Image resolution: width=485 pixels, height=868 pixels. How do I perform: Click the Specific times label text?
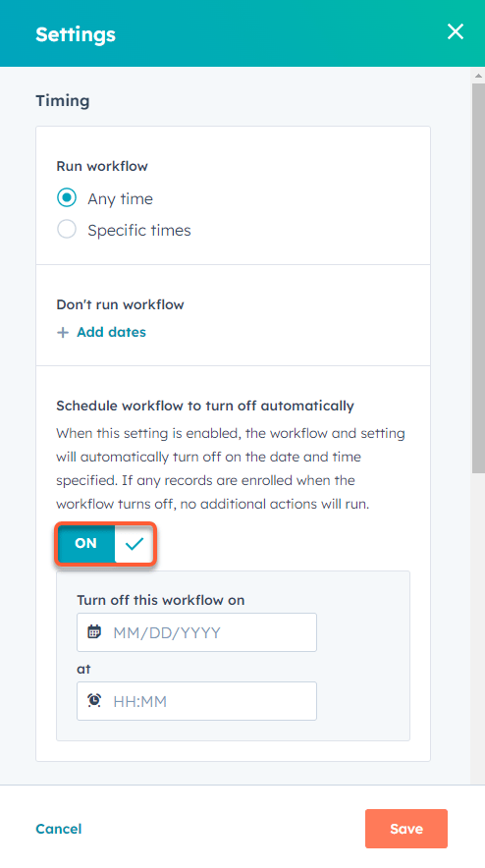point(139,231)
